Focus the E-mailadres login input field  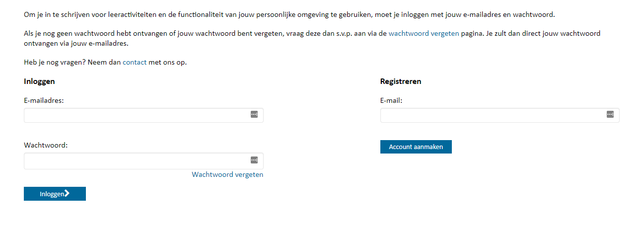134,115
